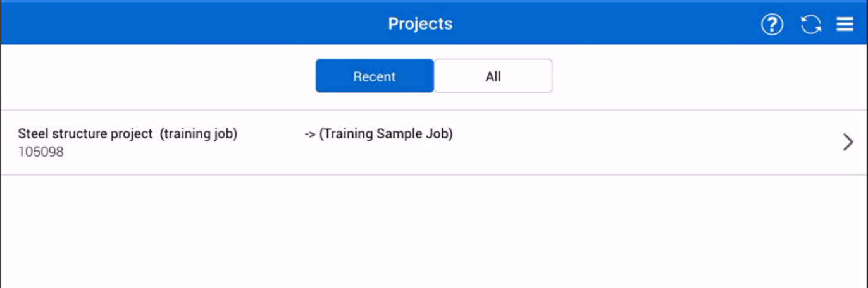Click the "->" arrow text in project row
Viewport: 868px width, 288px height.
point(310,134)
